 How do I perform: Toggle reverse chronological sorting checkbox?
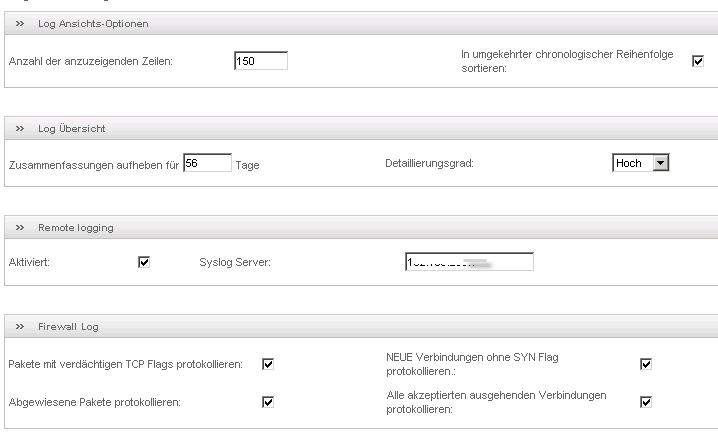click(x=698, y=61)
